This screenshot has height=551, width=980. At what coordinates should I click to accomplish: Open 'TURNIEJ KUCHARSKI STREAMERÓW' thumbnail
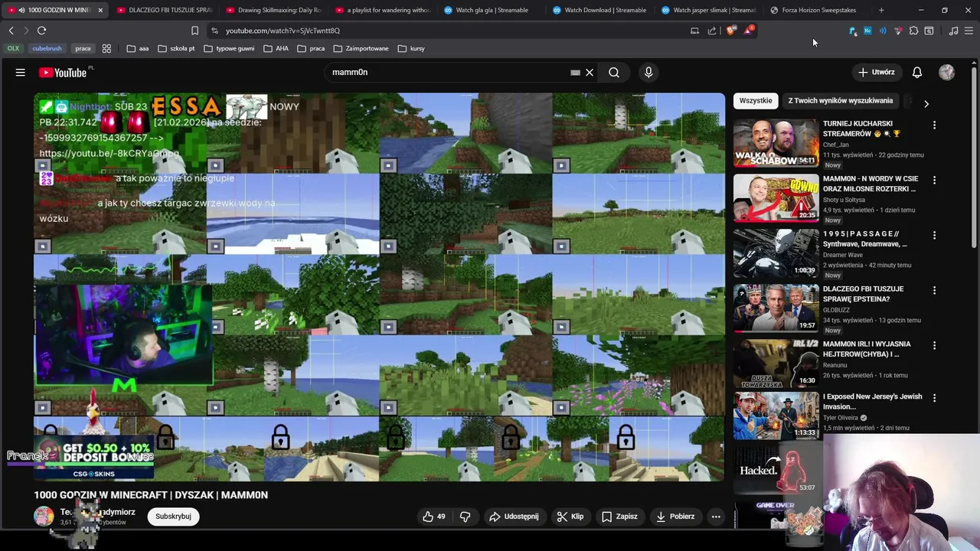(x=776, y=143)
